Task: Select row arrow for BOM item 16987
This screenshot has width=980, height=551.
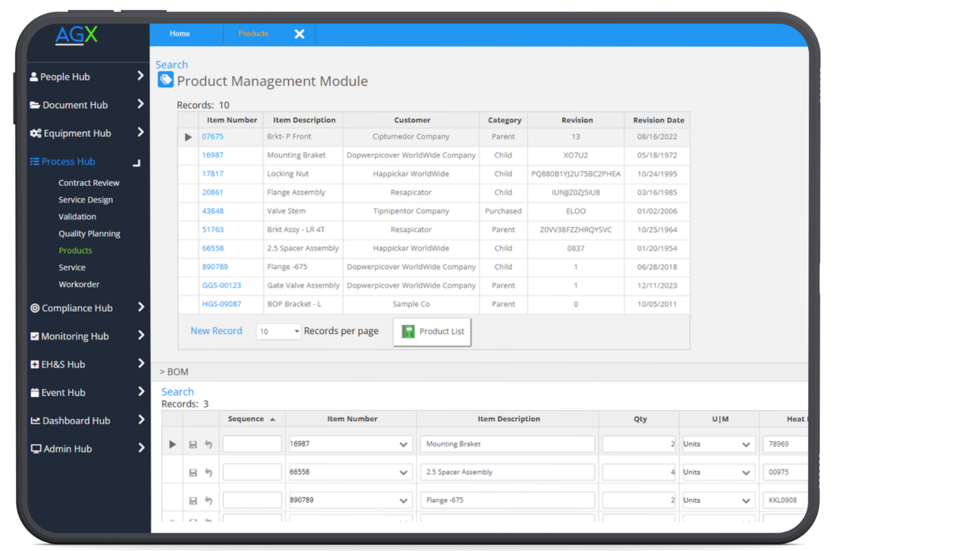Action: [173, 444]
